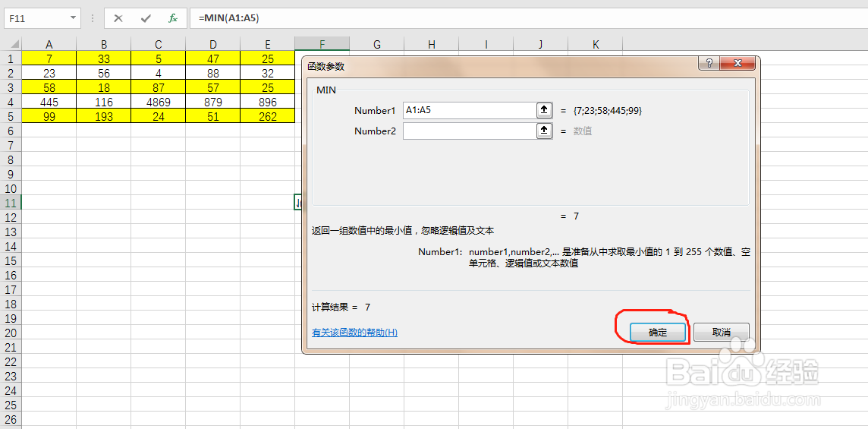
Task: Select cell D5 containing 51
Action: pos(213,116)
